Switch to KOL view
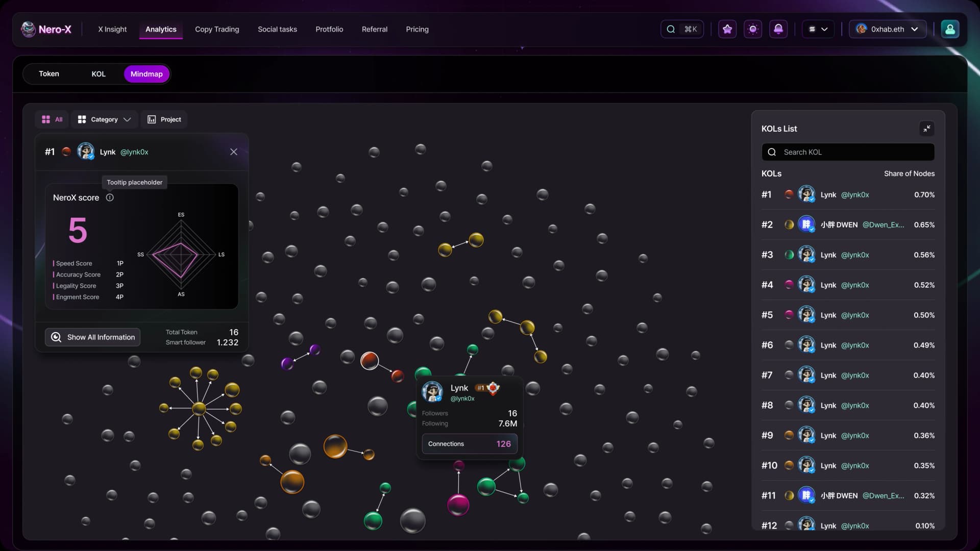980x551 pixels. pos(98,74)
